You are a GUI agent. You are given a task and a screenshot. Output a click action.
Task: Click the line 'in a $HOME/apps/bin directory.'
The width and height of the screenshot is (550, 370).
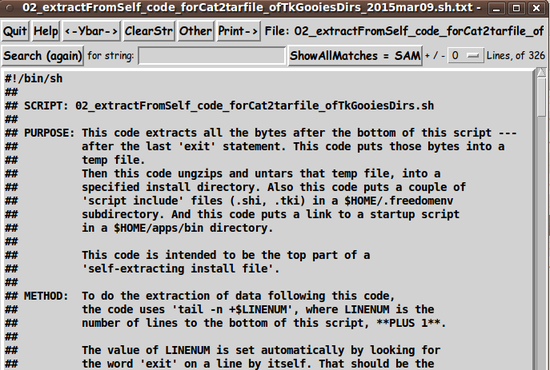[x=139, y=228]
